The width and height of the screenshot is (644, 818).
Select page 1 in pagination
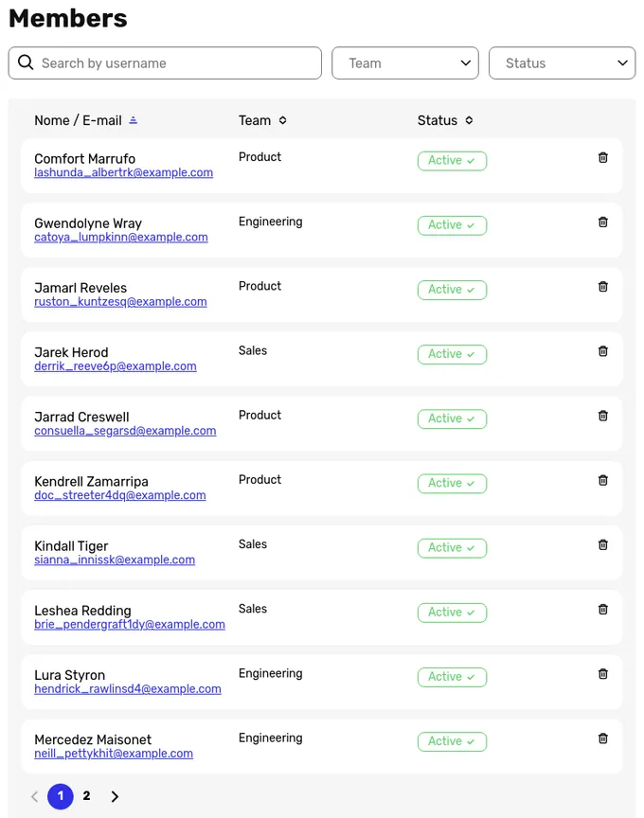61,796
